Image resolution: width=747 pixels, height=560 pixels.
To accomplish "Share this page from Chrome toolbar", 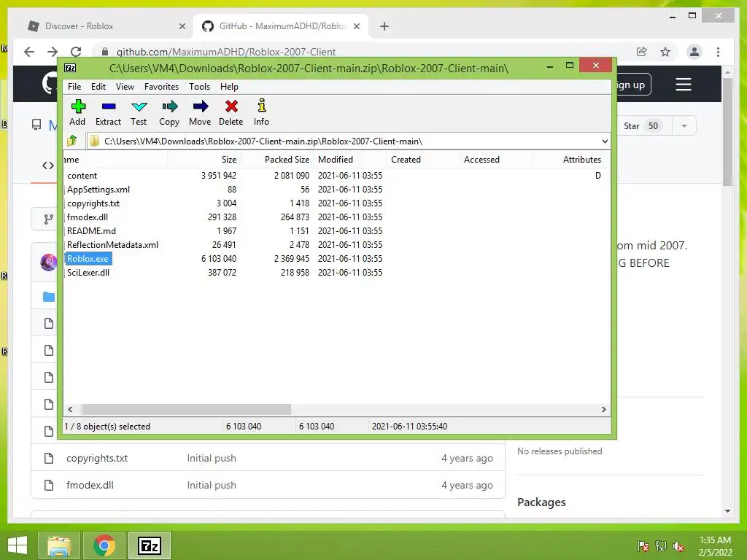I will pos(642,52).
